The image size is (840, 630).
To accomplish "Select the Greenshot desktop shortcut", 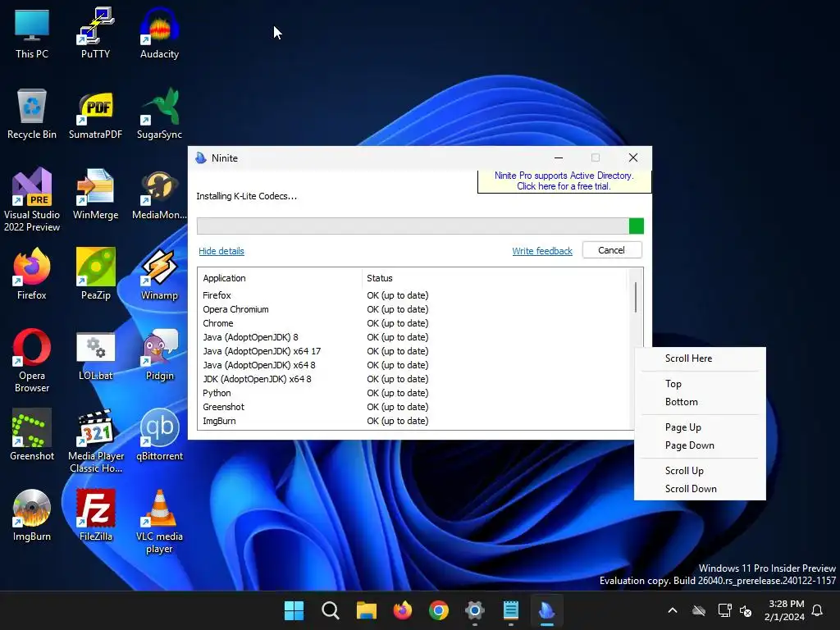I will tap(32, 436).
